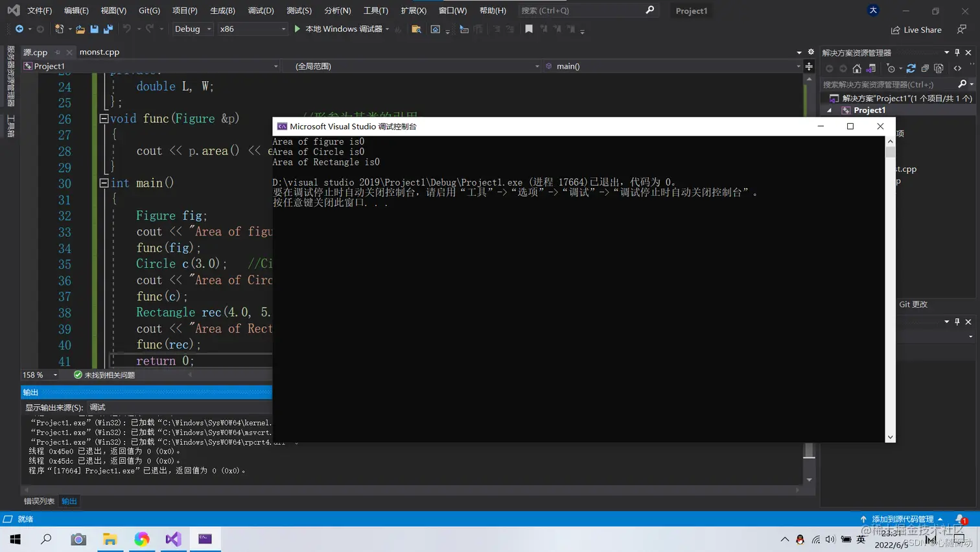
Task: Open the 显示输出来源 调试 dropdown
Action: 179,407
